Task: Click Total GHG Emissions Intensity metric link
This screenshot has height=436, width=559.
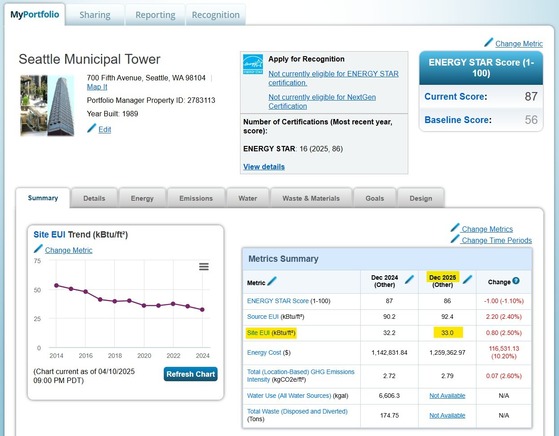Action: coord(301,375)
